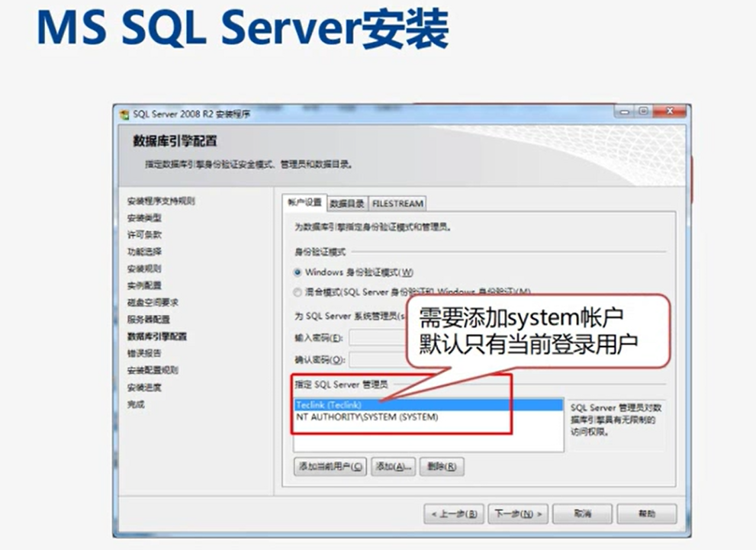Cancel setup with the 取消 button
Viewport: 756px width, 550px height.
(582, 514)
